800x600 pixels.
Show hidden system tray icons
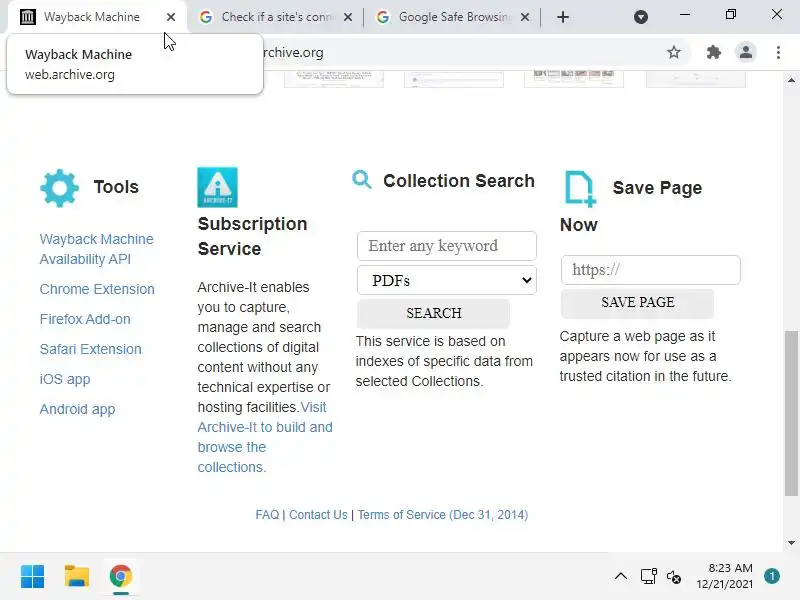[621, 577]
